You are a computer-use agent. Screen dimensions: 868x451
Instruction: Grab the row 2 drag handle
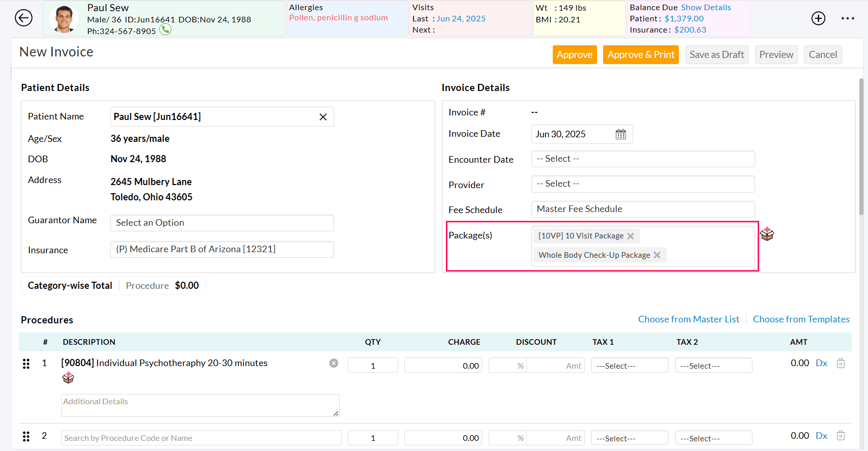pyautogui.click(x=26, y=436)
